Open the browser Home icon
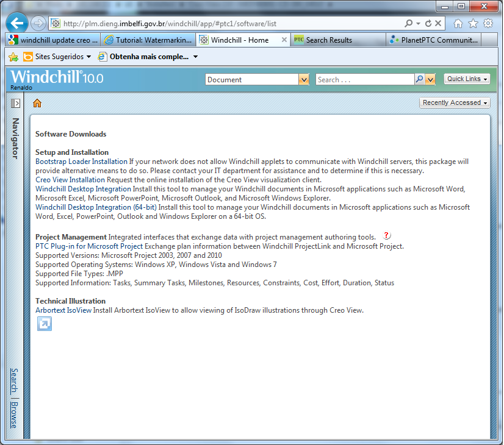 coord(458,23)
